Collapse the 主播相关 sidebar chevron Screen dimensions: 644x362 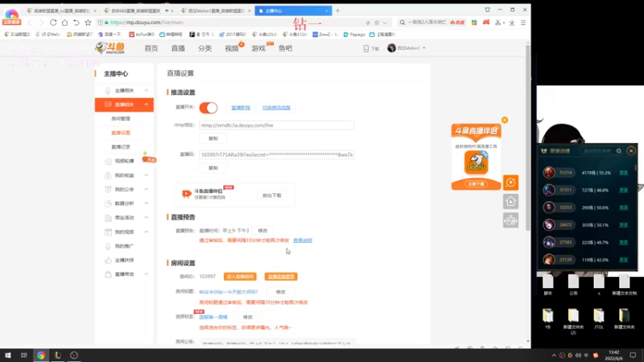click(147, 90)
